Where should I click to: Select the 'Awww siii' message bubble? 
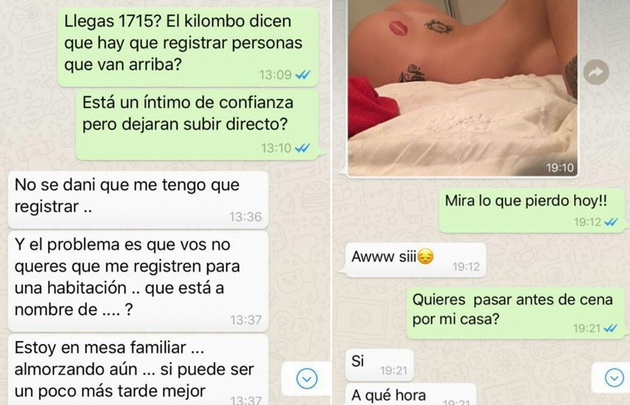click(414, 260)
